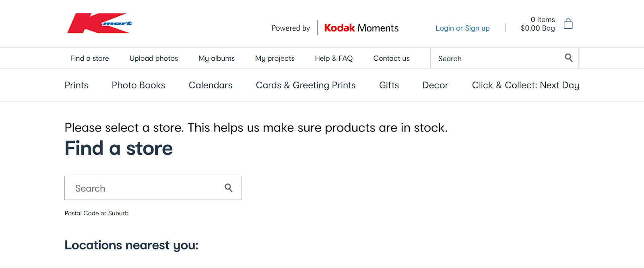This screenshot has height=268, width=644.
Task: Open Login or Sign up
Action: pyautogui.click(x=462, y=28)
